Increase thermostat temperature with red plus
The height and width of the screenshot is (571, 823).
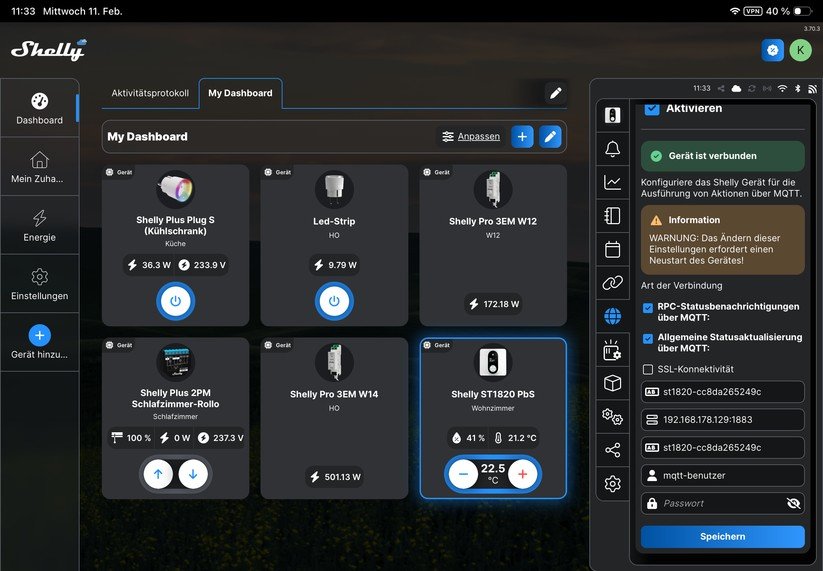[523, 474]
